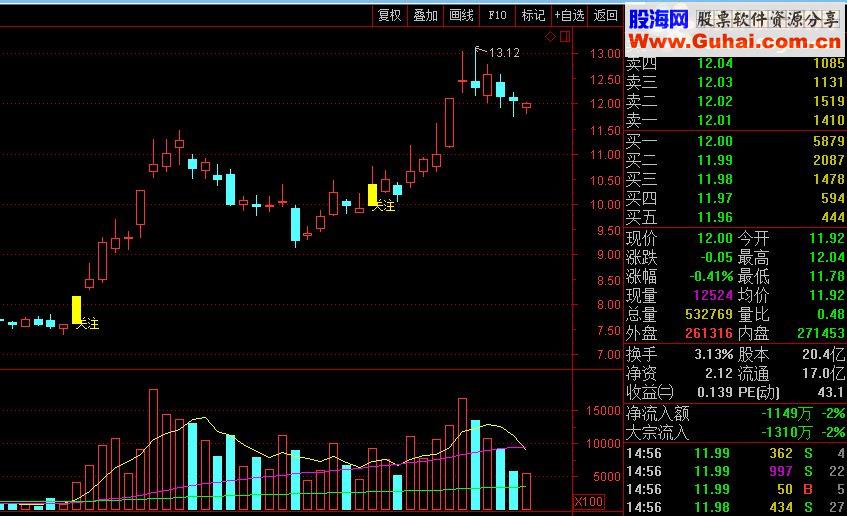Click the 最低 value 11.78

pos(826,276)
